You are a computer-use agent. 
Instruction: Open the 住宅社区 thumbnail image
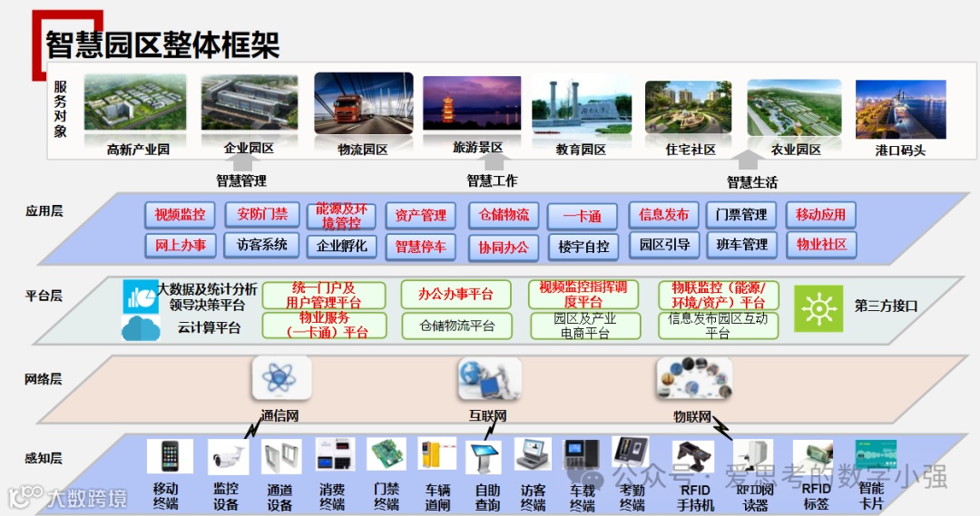pyautogui.click(x=688, y=107)
